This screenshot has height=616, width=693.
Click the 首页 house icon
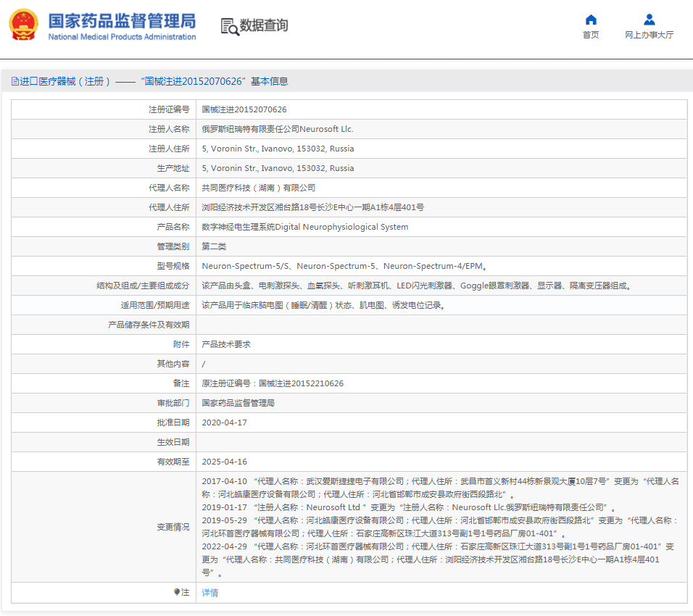(x=591, y=20)
